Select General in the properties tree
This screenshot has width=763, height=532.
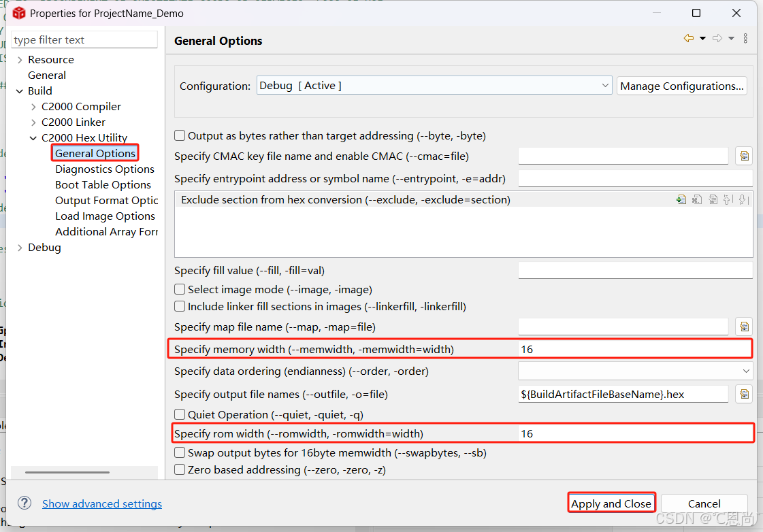click(47, 76)
